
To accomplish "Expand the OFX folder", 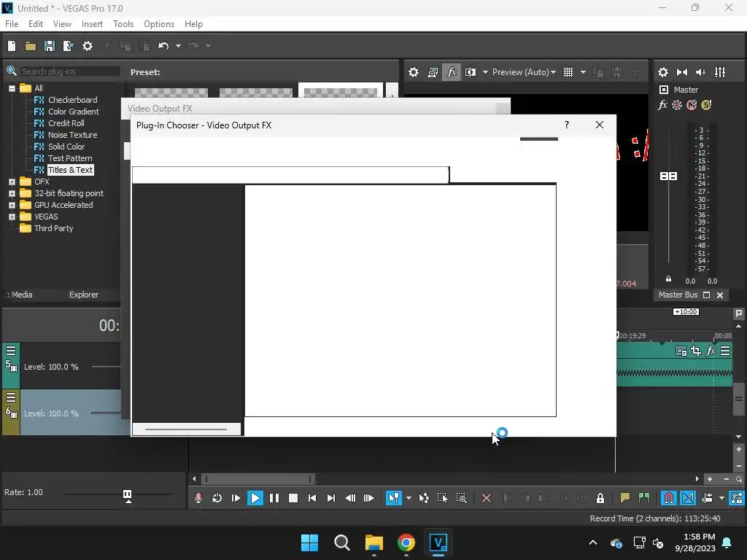I will point(12,182).
